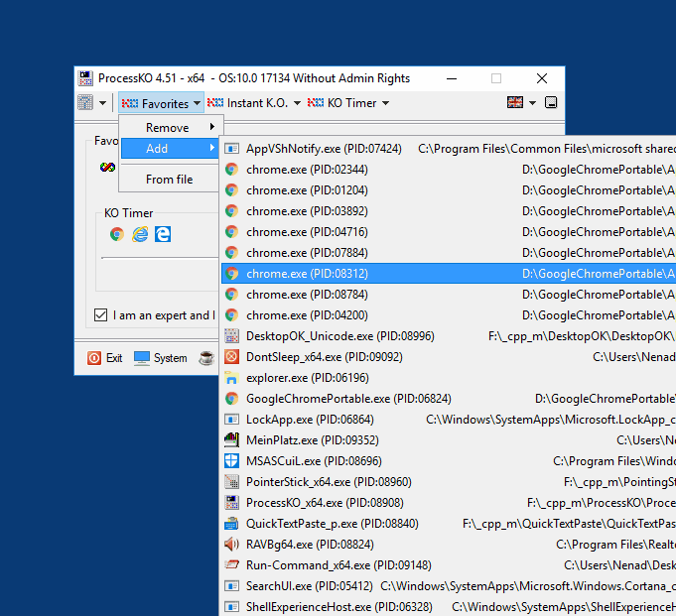Open the grid icon dropdown at toolbar left
The image size is (676, 616).
92,103
